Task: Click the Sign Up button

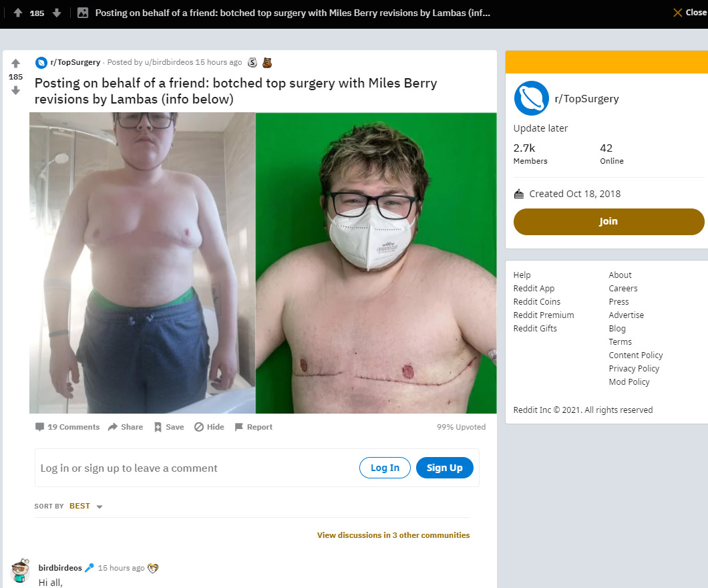Action: (x=444, y=468)
